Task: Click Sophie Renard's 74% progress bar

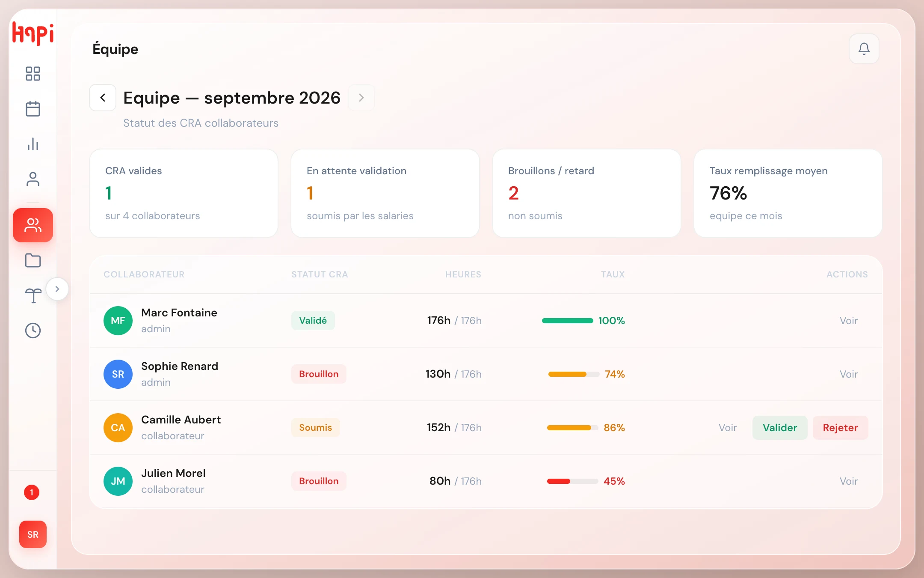Action: 574,374
